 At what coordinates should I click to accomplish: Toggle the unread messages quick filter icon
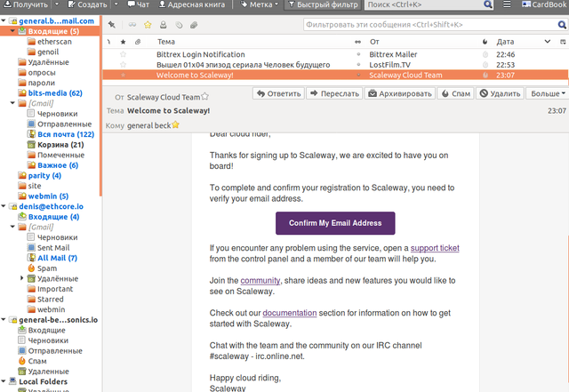(x=132, y=25)
